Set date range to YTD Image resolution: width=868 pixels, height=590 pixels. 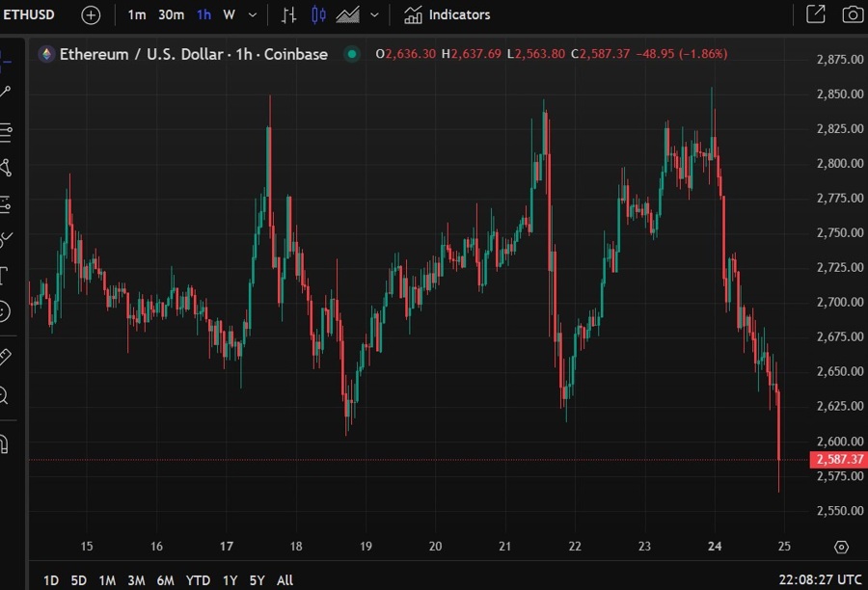pyautogui.click(x=198, y=580)
